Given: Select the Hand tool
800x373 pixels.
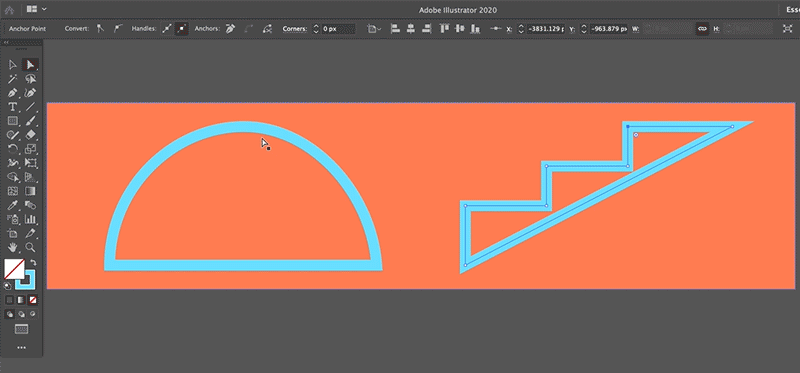Looking at the screenshot, I should (13, 247).
